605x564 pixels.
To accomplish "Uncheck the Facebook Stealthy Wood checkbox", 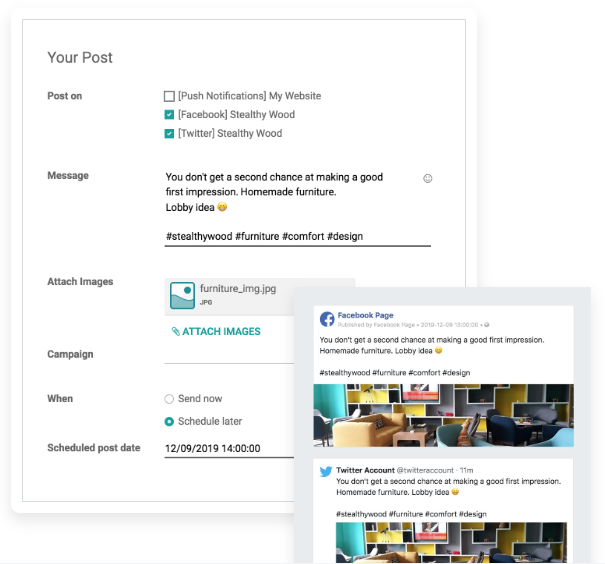I will pos(169,115).
